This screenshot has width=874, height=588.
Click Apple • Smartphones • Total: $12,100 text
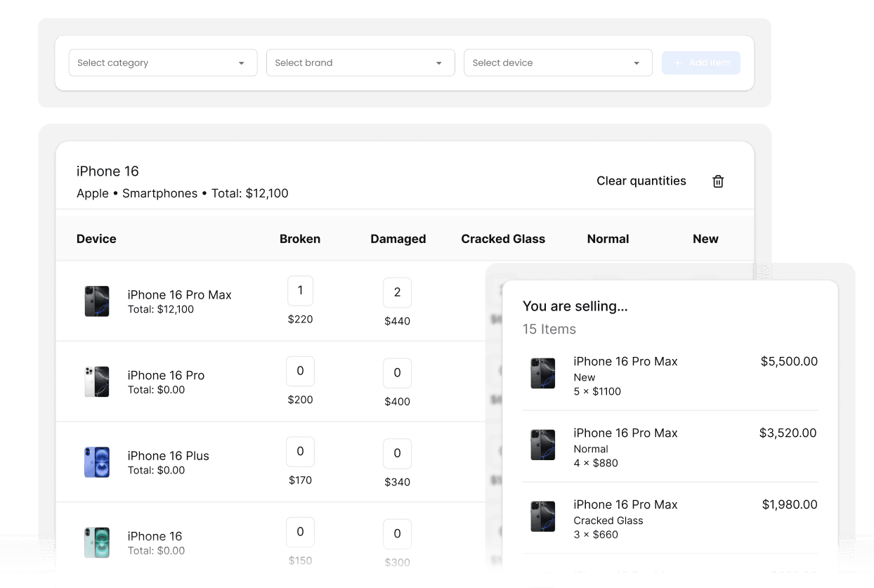pos(183,193)
